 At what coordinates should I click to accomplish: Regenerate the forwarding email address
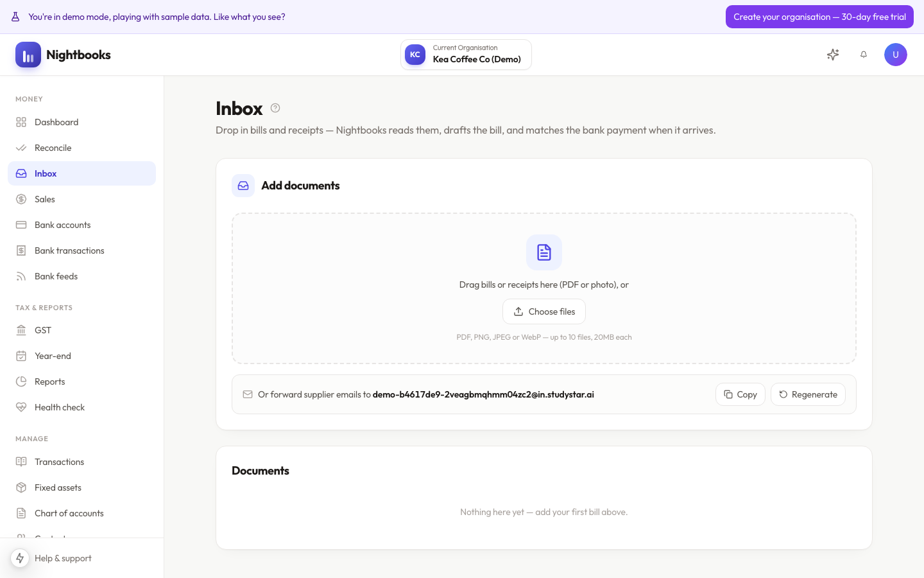coord(808,394)
